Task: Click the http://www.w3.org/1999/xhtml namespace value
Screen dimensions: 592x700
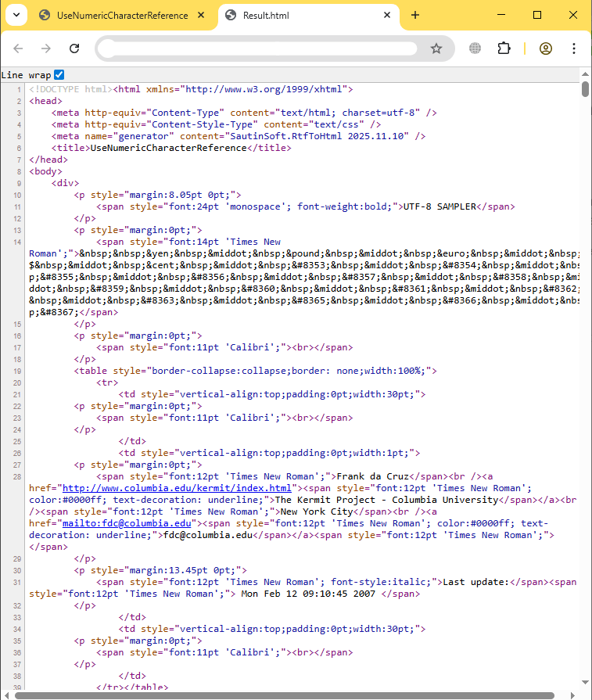Action: (264, 89)
